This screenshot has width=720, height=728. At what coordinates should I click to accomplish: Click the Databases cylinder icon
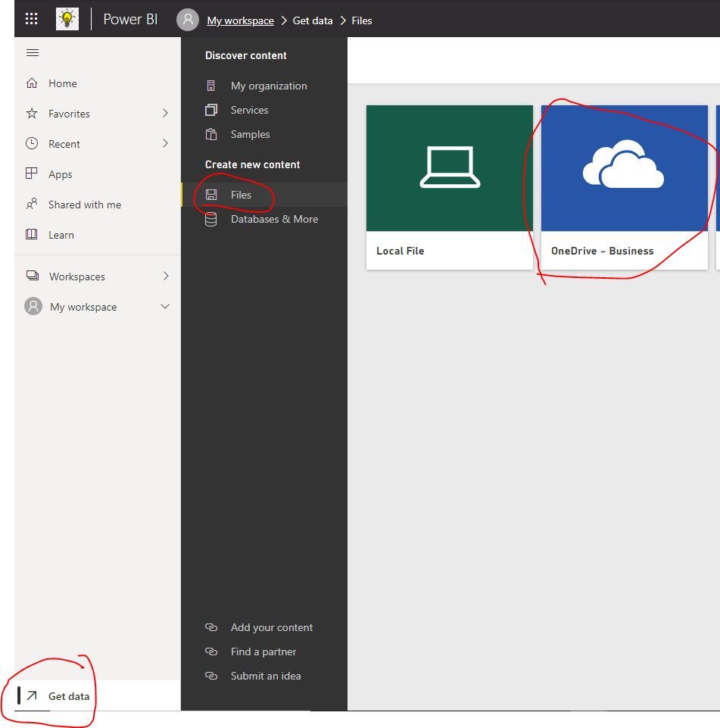click(211, 219)
